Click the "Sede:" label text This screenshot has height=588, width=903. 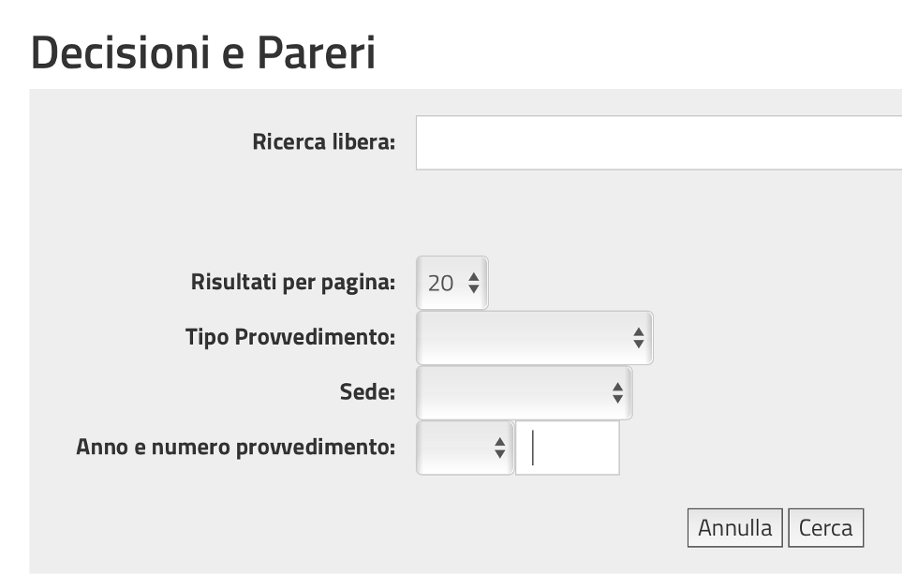366,392
